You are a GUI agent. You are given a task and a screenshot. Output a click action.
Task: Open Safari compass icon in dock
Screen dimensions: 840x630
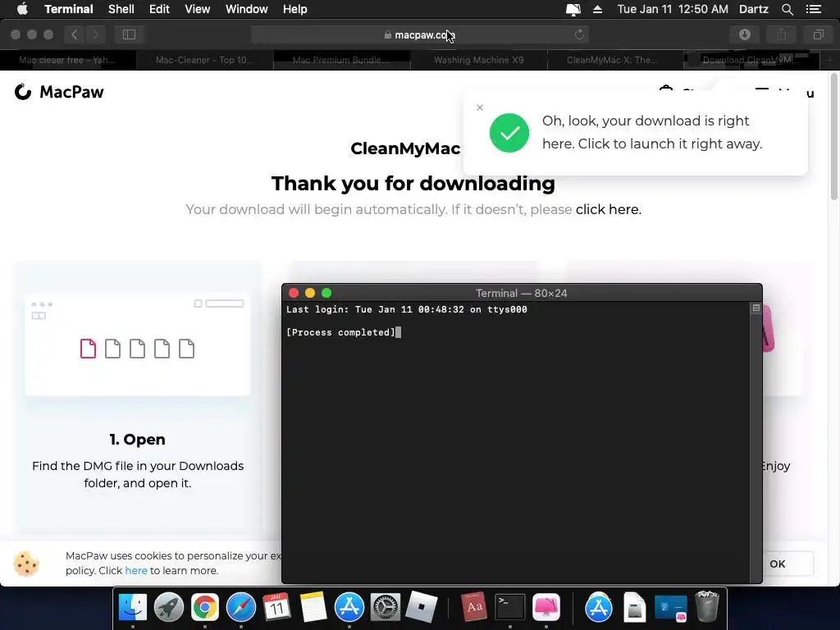coord(241,607)
